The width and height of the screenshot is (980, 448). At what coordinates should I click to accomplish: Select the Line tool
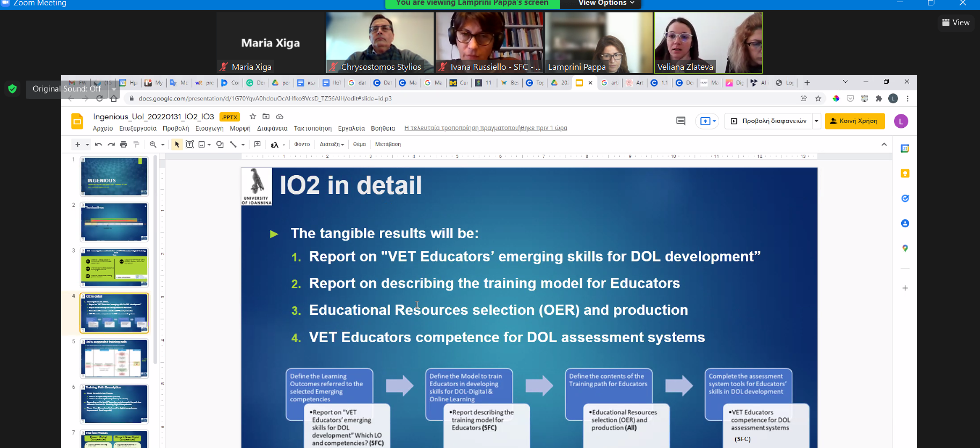pos(233,144)
